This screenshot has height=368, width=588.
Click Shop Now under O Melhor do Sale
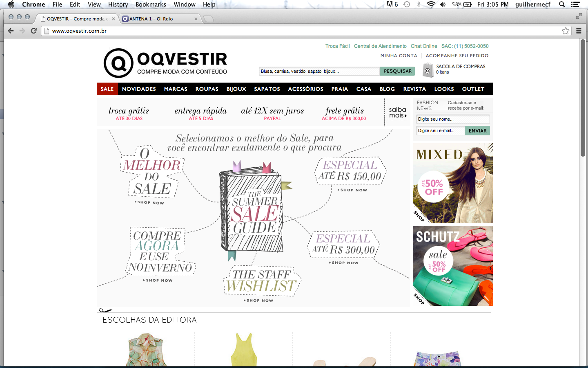[x=149, y=202]
